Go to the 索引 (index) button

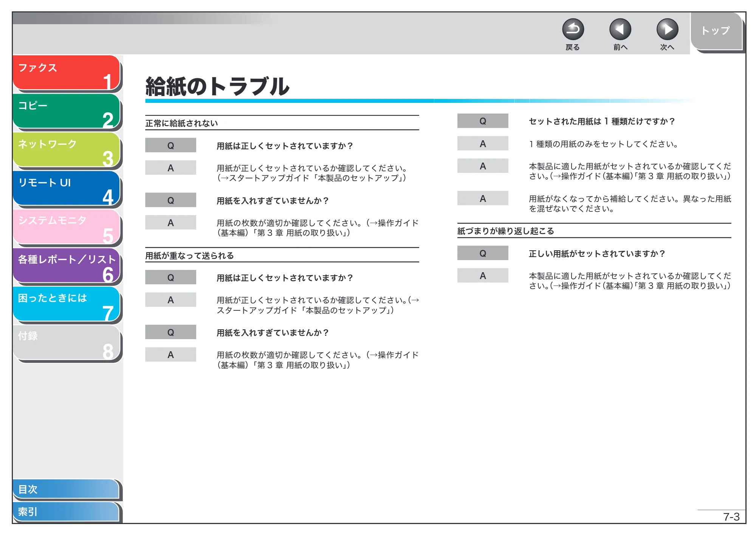click(66, 512)
